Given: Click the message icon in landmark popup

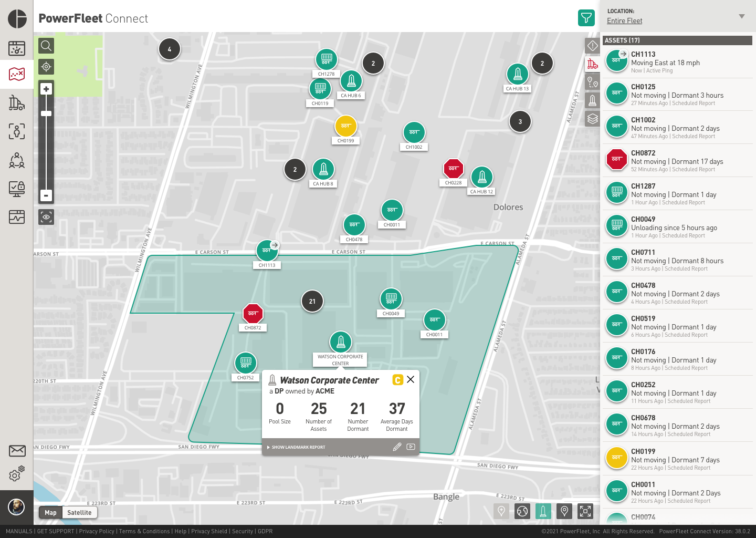Looking at the screenshot, I should pos(411,447).
